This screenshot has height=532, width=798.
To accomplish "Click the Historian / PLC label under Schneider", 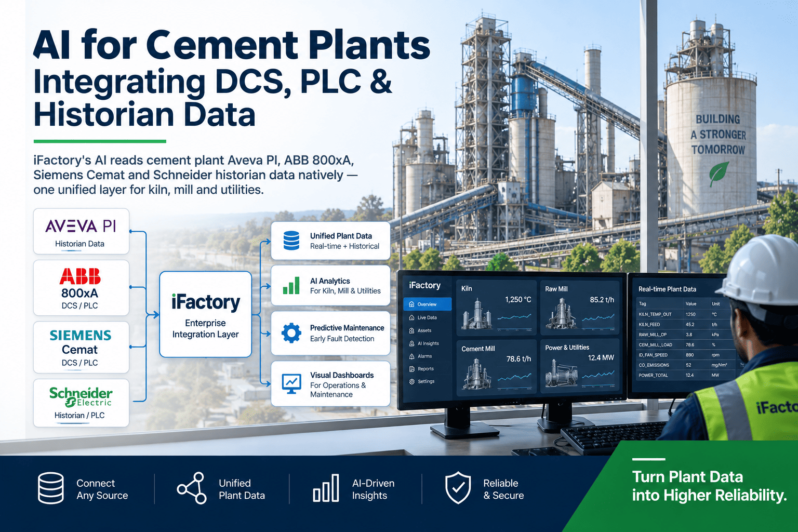I will click(79, 416).
